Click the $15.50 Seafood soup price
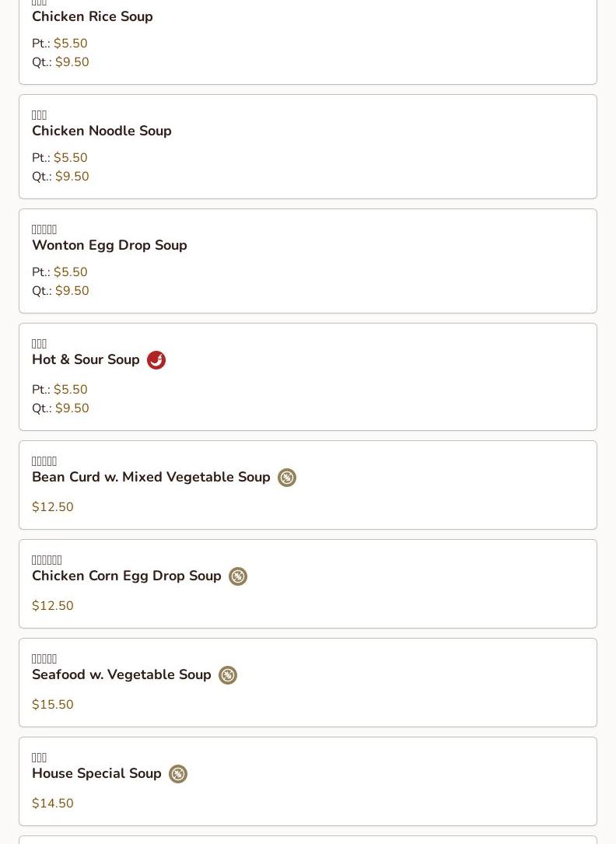Screen dimensions: 616x844 coord(53,705)
